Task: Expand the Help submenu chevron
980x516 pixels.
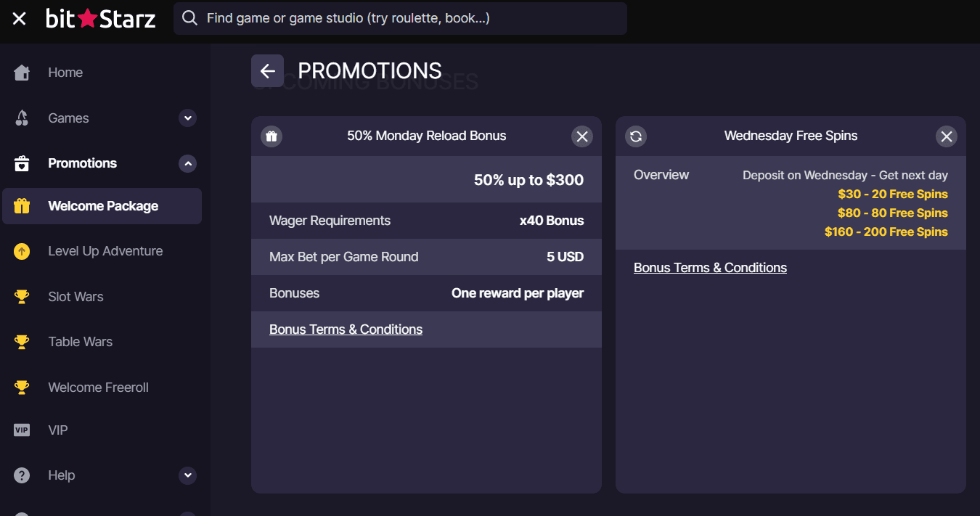Action: click(x=188, y=475)
